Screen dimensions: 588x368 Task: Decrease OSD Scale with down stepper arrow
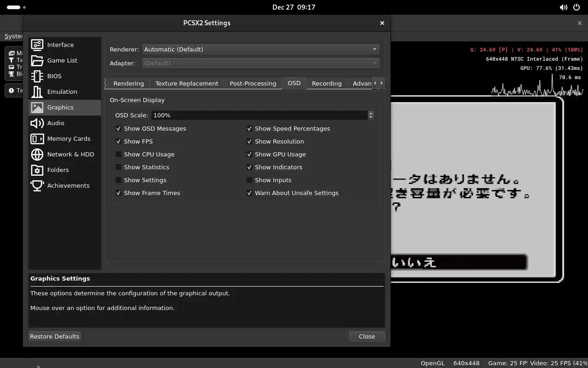371,117
